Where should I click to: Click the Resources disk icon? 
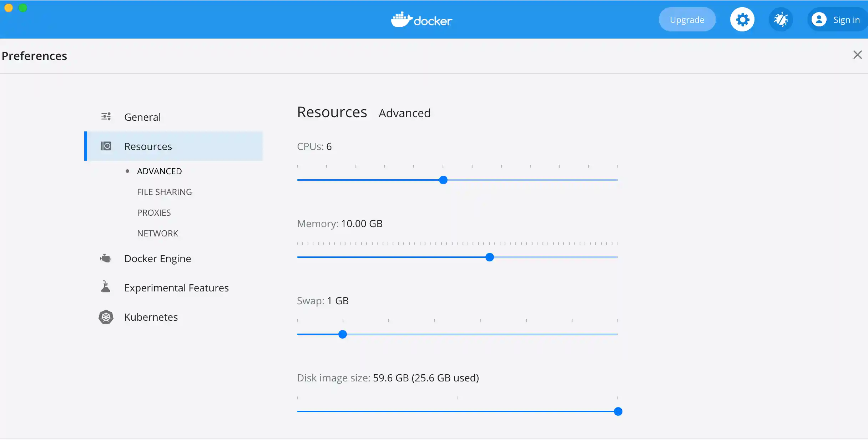tap(106, 146)
